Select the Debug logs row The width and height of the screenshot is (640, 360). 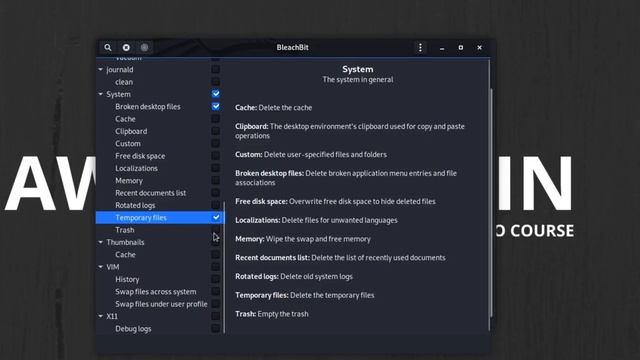(x=160, y=328)
